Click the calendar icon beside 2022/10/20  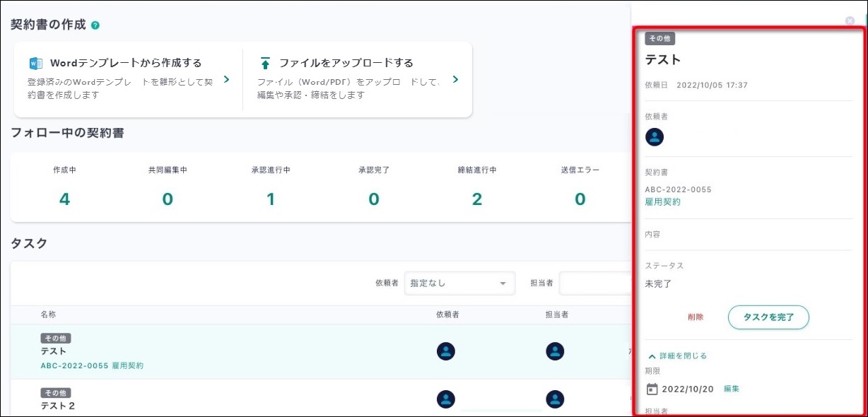coord(652,389)
